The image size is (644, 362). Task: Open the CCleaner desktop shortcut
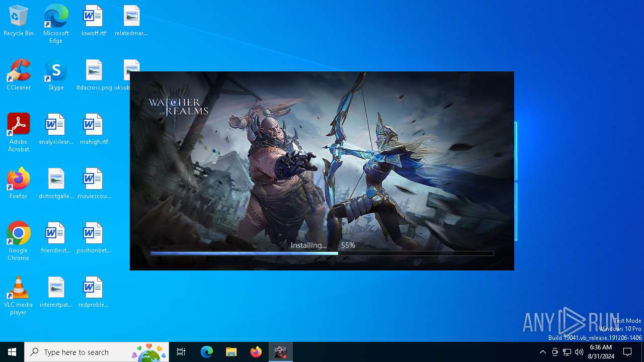[19, 75]
